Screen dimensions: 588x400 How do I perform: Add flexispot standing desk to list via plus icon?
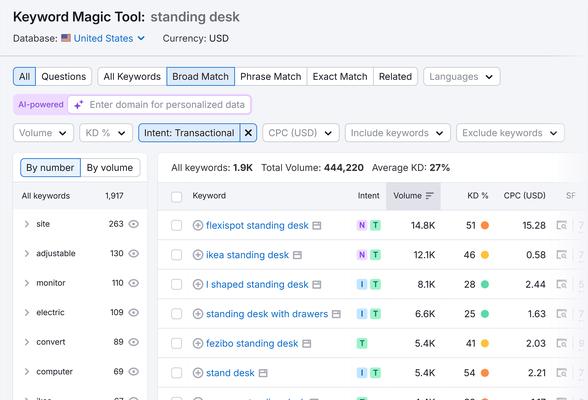(x=198, y=225)
